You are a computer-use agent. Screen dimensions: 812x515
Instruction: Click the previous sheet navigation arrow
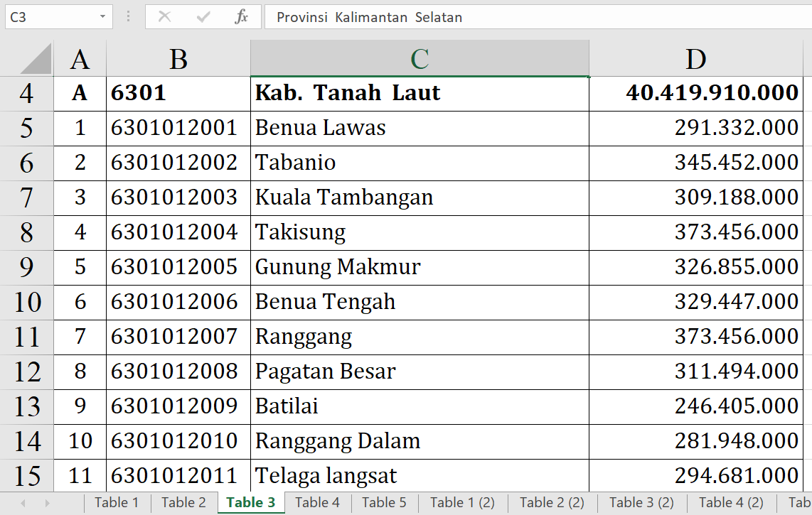(x=23, y=503)
